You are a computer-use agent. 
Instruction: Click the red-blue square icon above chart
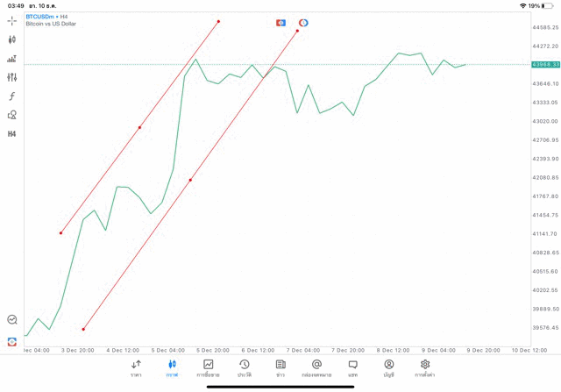tap(280, 23)
